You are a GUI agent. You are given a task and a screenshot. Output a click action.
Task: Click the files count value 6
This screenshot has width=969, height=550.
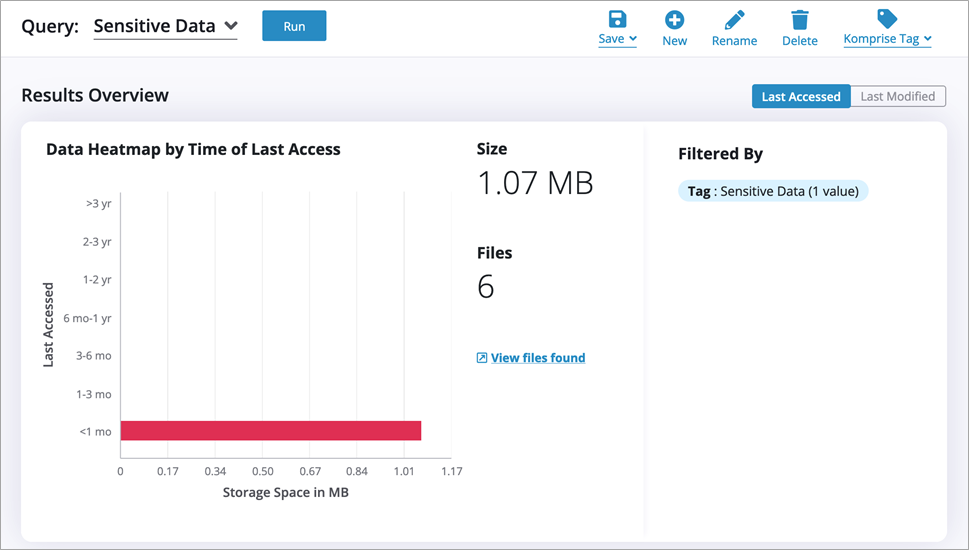486,287
